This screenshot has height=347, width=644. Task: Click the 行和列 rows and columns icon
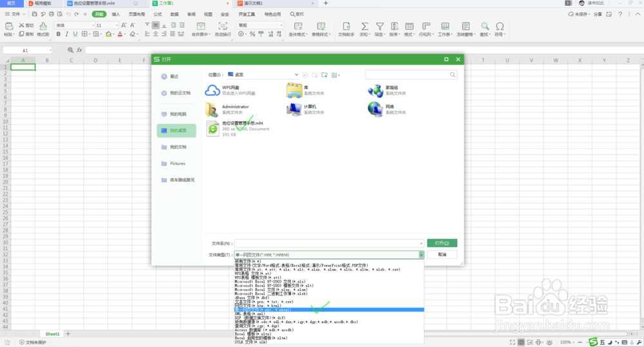[426, 26]
